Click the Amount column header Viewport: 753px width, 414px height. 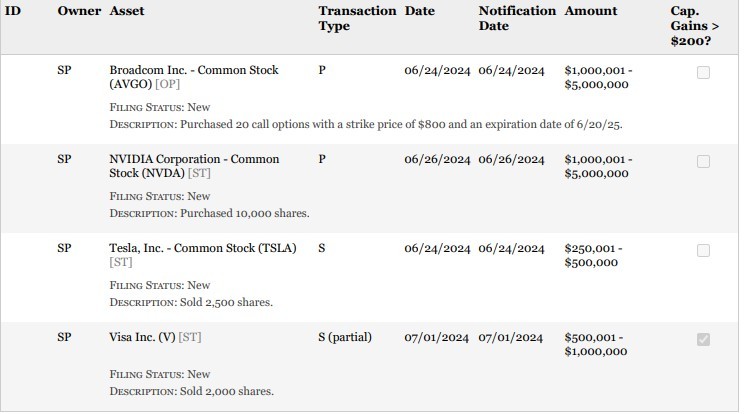[x=590, y=11]
